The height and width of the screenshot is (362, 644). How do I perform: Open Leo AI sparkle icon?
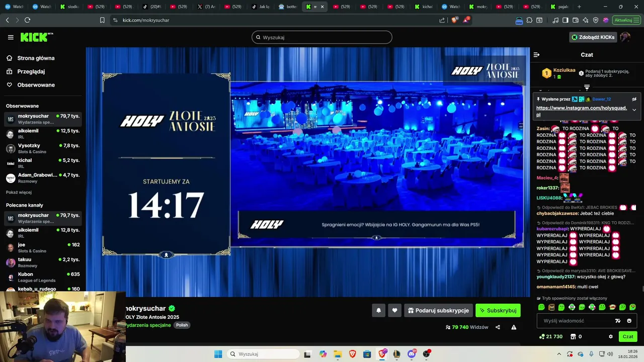pyautogui.click(x=586, y=20)
